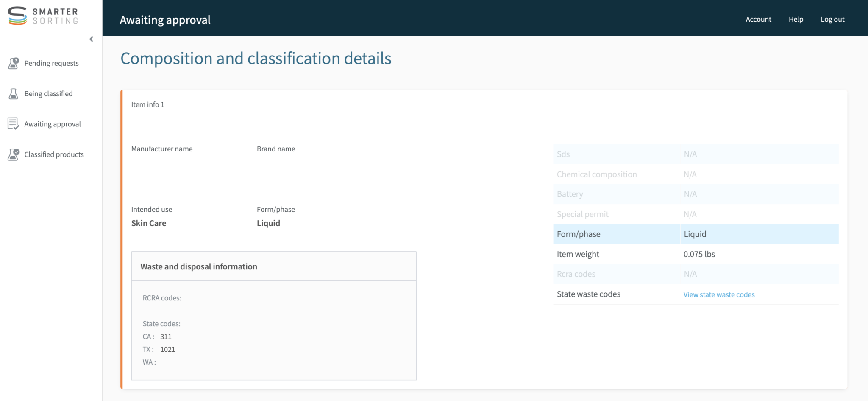Select Awaiting approval in the sidebar

tap(53, 124)
